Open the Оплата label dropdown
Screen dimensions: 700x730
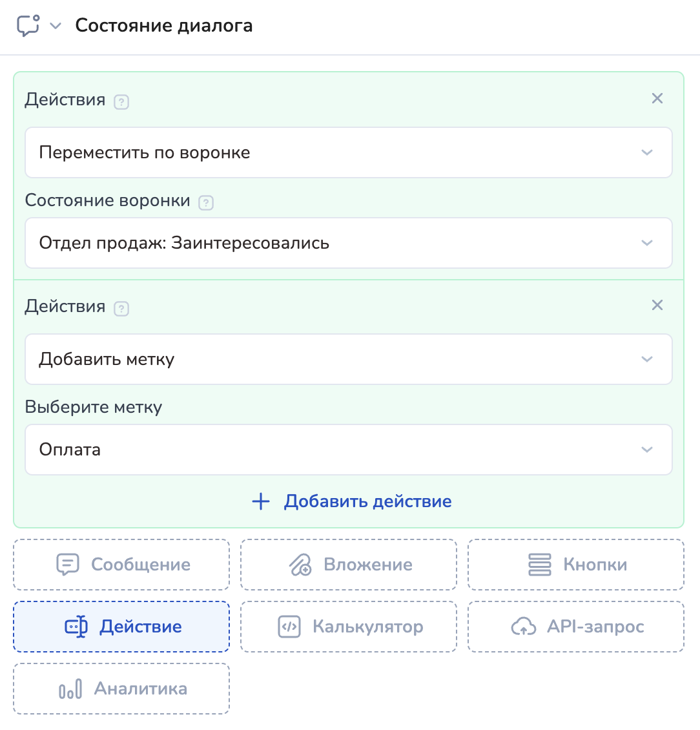pos(349,450)
